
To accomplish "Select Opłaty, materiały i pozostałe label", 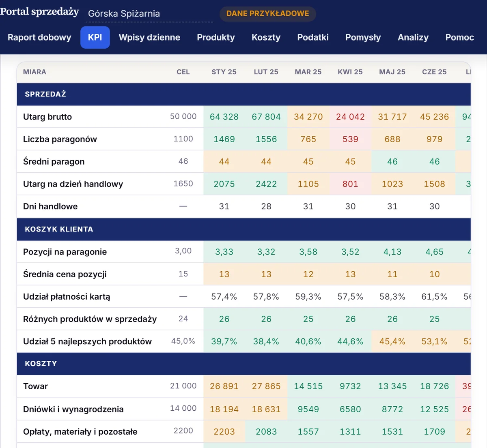I will [80, 432].
